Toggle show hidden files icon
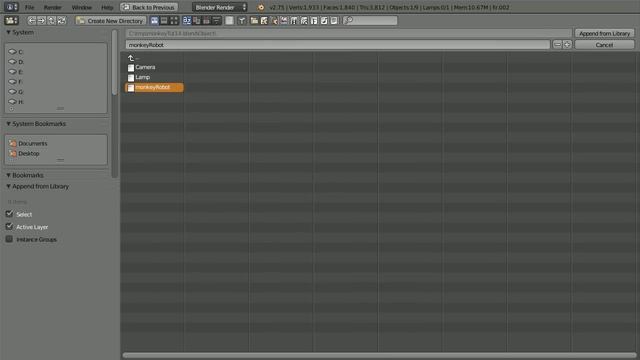 click(229, 20)
